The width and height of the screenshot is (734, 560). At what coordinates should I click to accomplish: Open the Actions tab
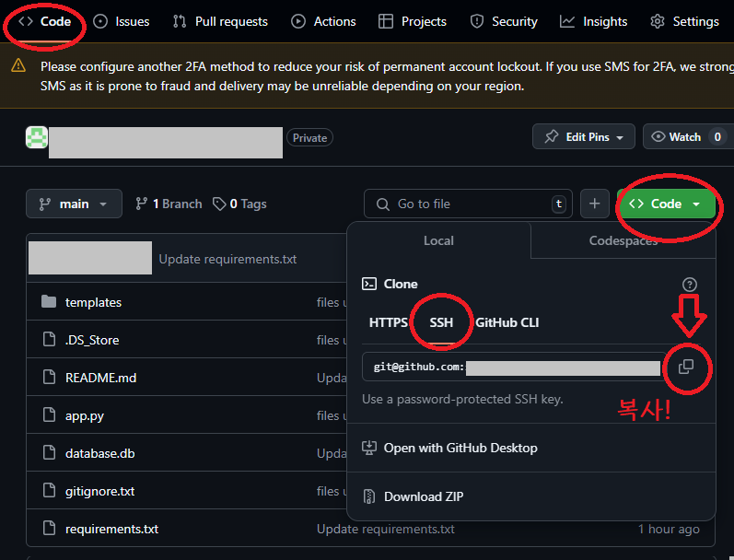[323, 21]
